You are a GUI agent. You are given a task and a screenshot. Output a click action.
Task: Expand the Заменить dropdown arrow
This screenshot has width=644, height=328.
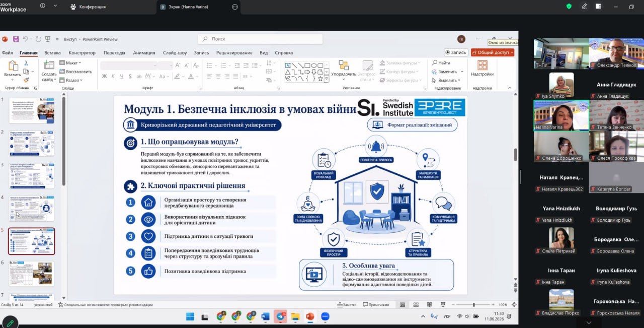[x=461, y=72]
